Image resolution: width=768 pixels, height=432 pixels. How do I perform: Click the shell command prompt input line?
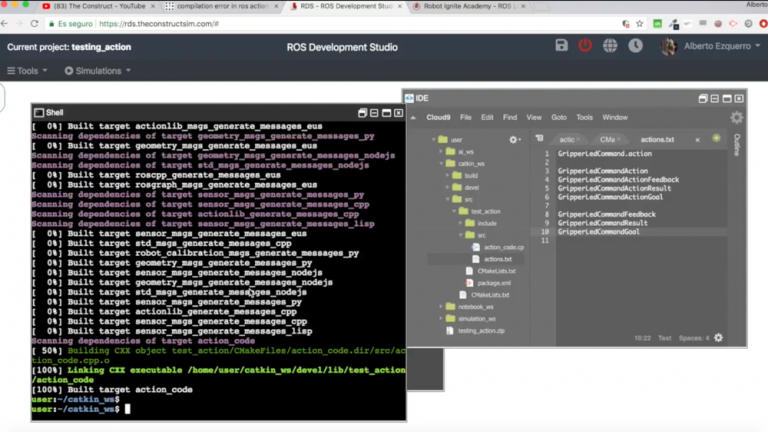(x=218, y=409)
